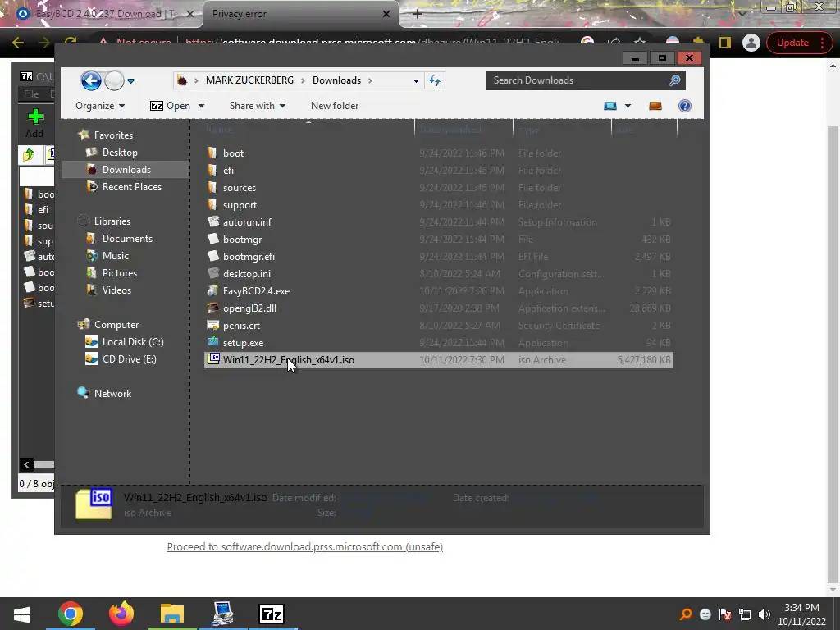Toggle the preview pane icon
The width and height of the screenshot is (840, 630).
point(655,106)
